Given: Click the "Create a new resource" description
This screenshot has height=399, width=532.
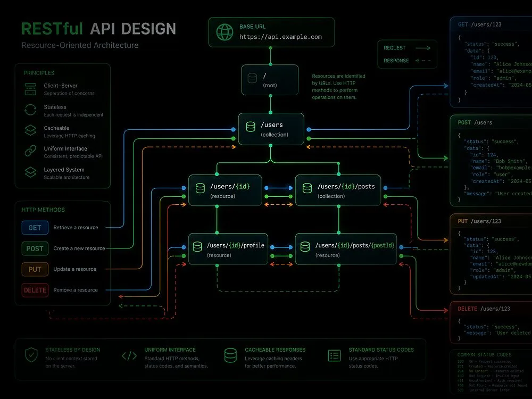Looking at the screenshot, I should (79, 248).
